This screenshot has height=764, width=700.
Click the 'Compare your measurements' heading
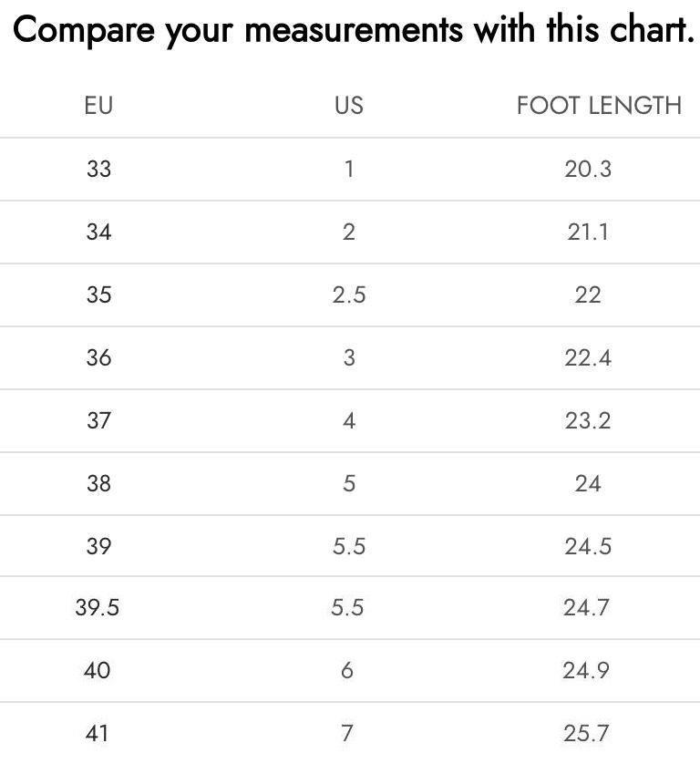354,30
